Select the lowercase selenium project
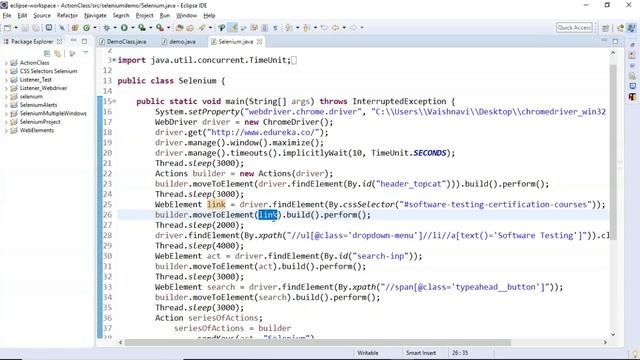640x360 pixels. click(x=31, y=97)
